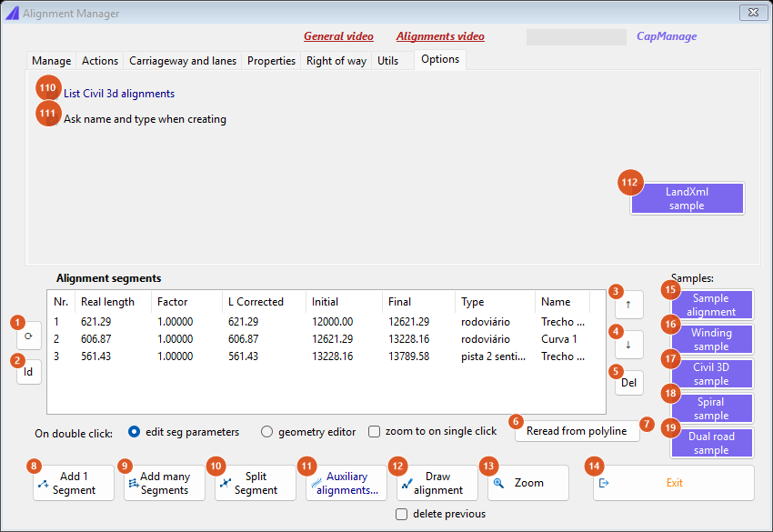This screenshot has height=532, width=773.
Task: Click the Zoom button with magnifier
Action: pos(528,483)
